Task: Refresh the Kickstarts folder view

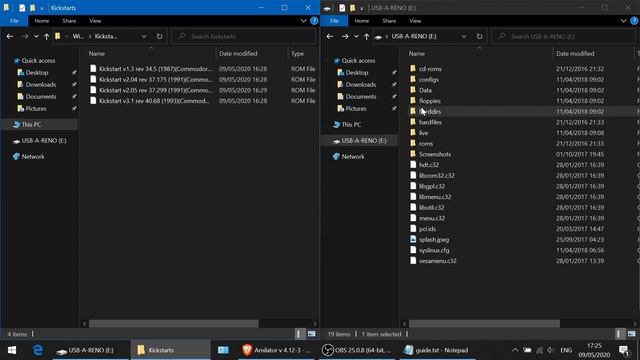Action: (159, 36)
